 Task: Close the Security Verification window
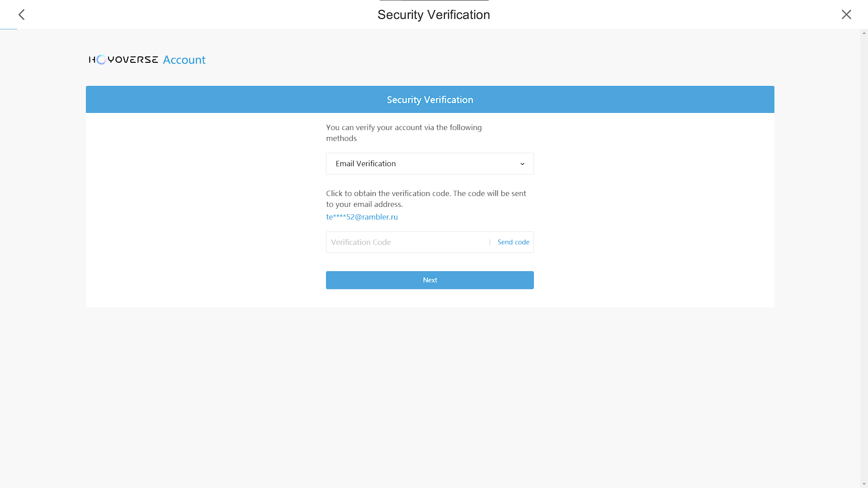click(846, 15)
